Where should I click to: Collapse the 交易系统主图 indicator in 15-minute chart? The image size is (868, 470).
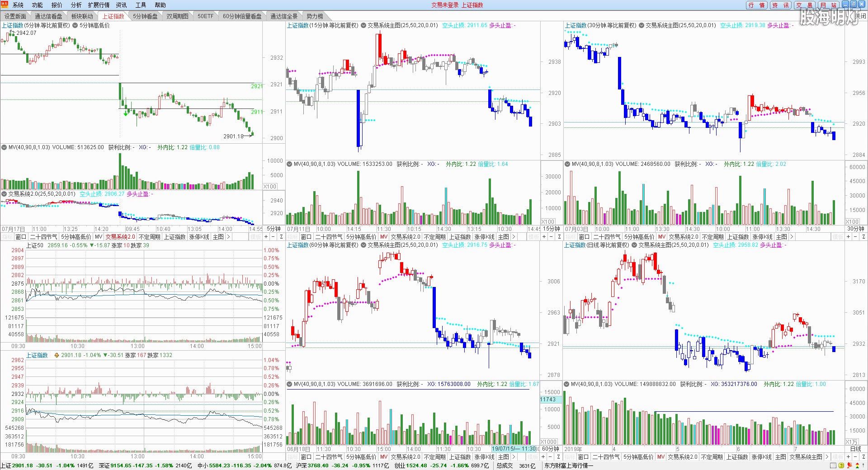[363, 25]
